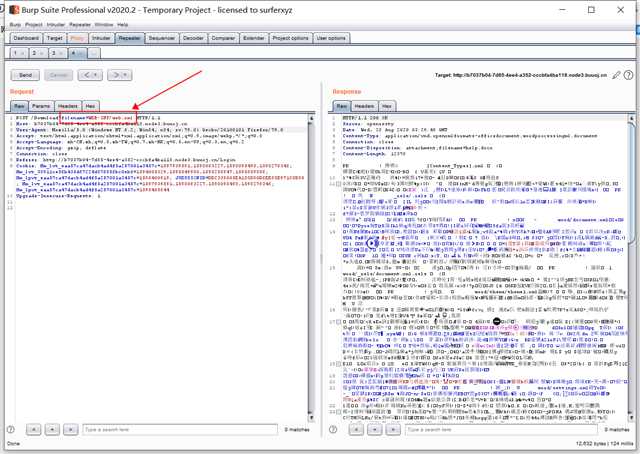
Task: Open the Burp menu
Action: click(15, 24)
